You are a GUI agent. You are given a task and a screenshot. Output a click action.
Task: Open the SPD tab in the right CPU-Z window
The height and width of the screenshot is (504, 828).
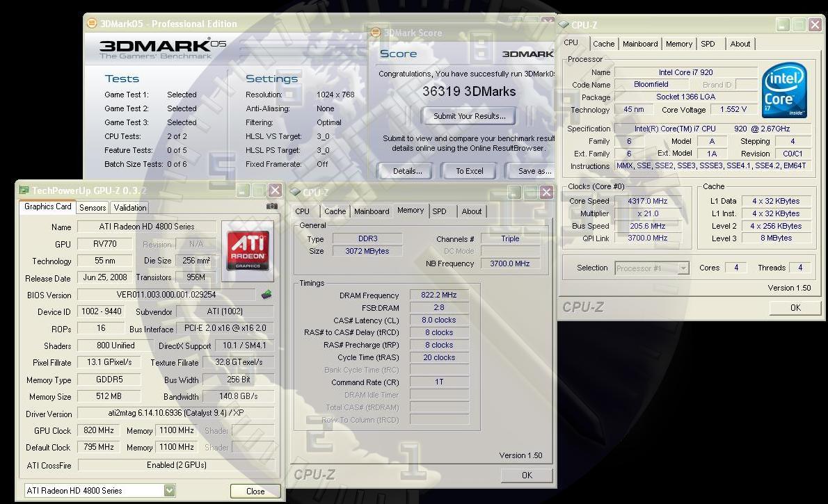708,44
